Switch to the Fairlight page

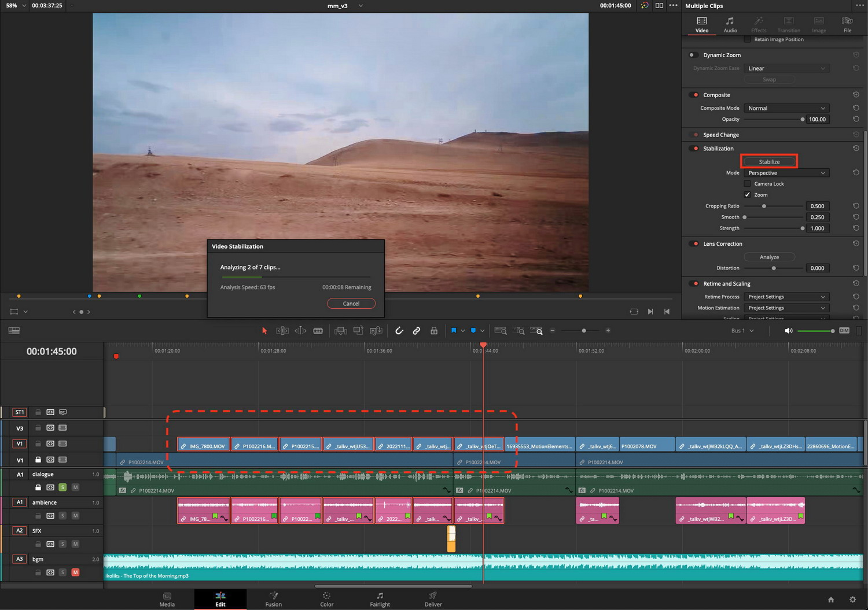pos(380,600)
